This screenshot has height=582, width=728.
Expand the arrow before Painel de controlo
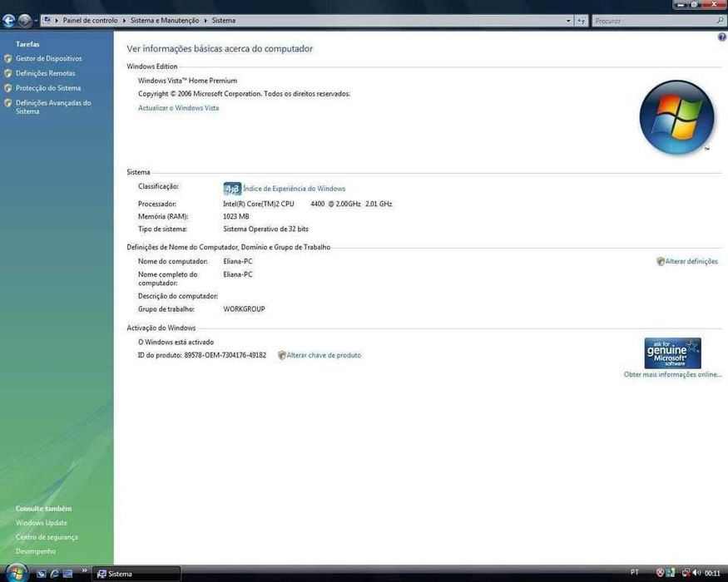tap(57, 21)
